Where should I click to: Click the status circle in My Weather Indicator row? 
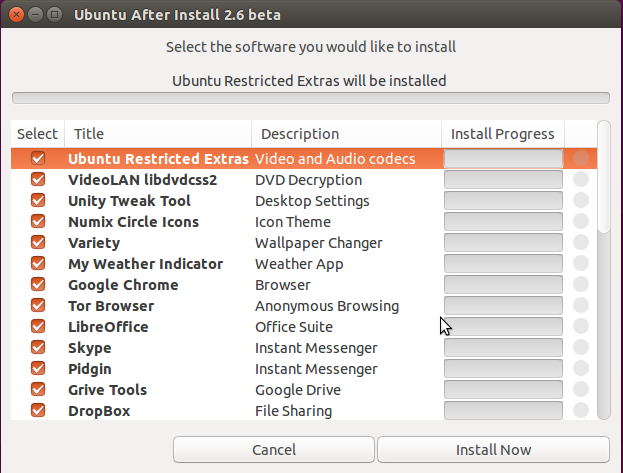click(581, 264)
